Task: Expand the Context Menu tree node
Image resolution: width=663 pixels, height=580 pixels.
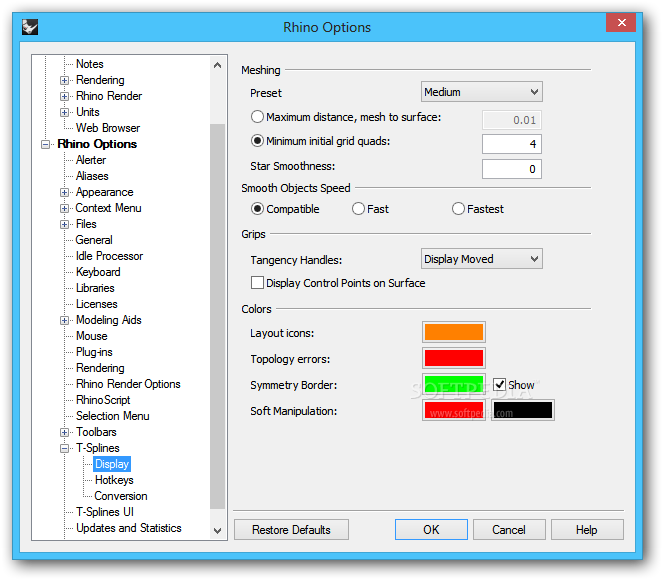Action: (x=64, y=208)
